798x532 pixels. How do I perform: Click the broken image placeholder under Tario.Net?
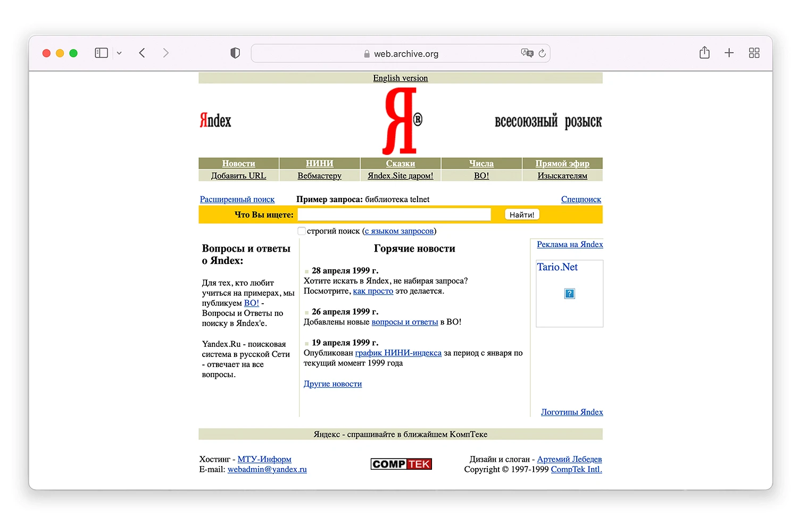point(569,294)
